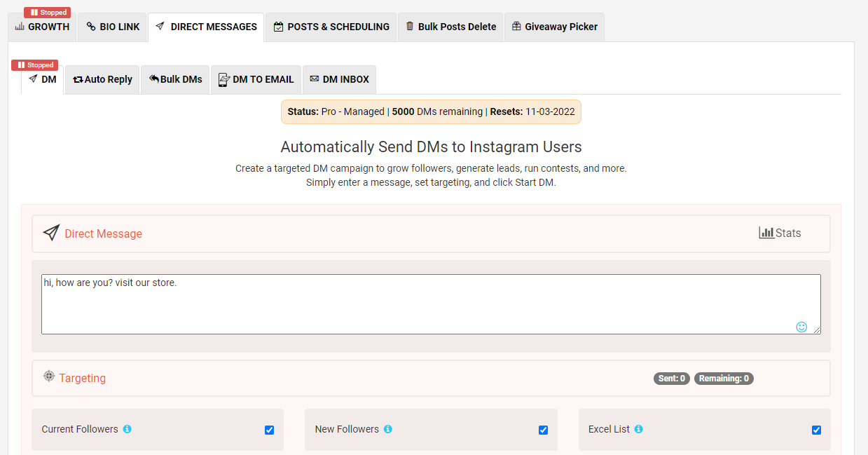Click inside the DM message text area
This screenshot has width=868, height=455.
click(431, 304)
